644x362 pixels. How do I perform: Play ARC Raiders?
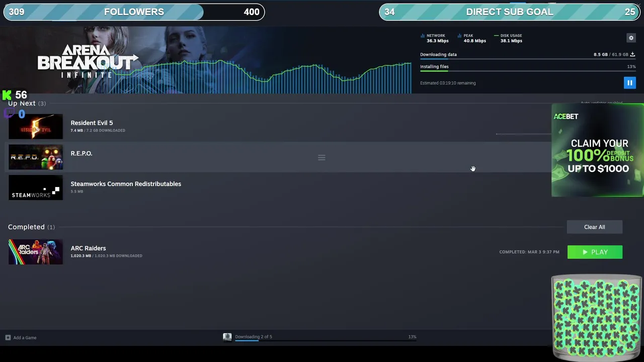(x=595, y=252)
